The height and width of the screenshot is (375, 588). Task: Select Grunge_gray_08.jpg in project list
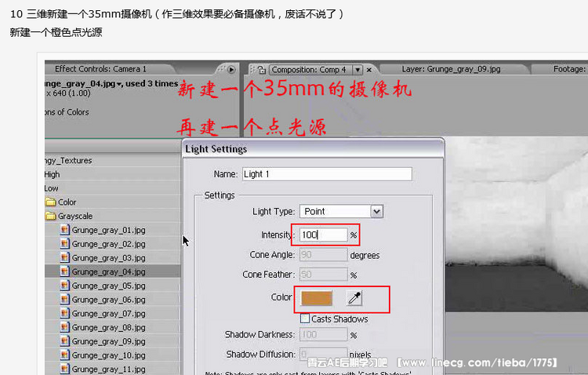(108, 327)
